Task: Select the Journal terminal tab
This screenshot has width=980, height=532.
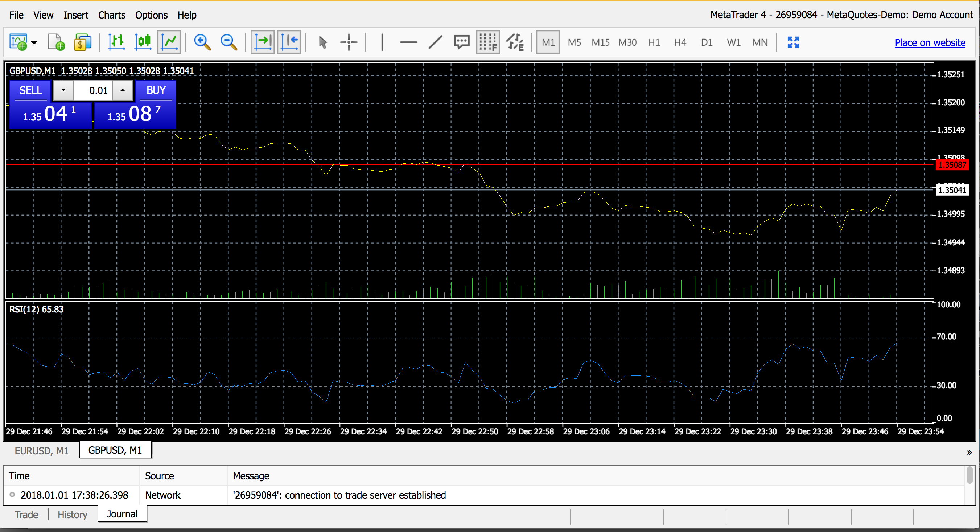Action: 122,514
